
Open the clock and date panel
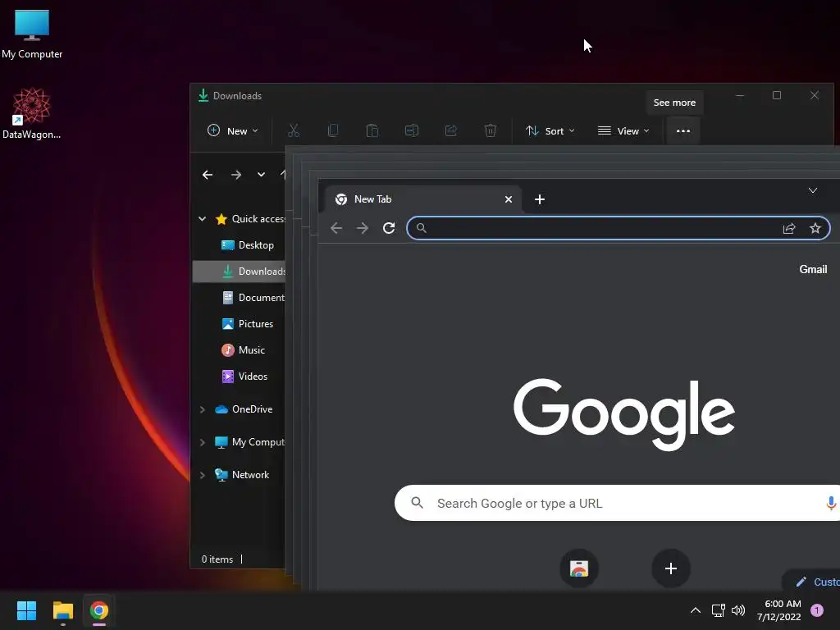pos(779,610)
